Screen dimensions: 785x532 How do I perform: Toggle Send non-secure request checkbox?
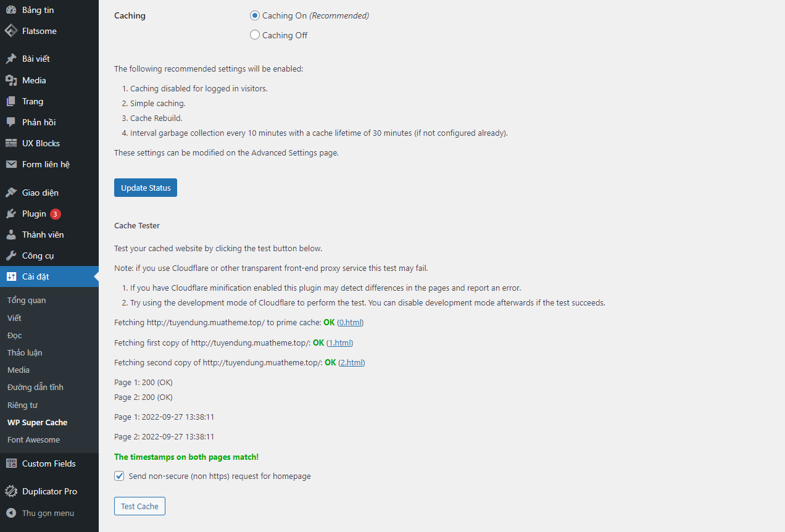[x=120, y=476]
